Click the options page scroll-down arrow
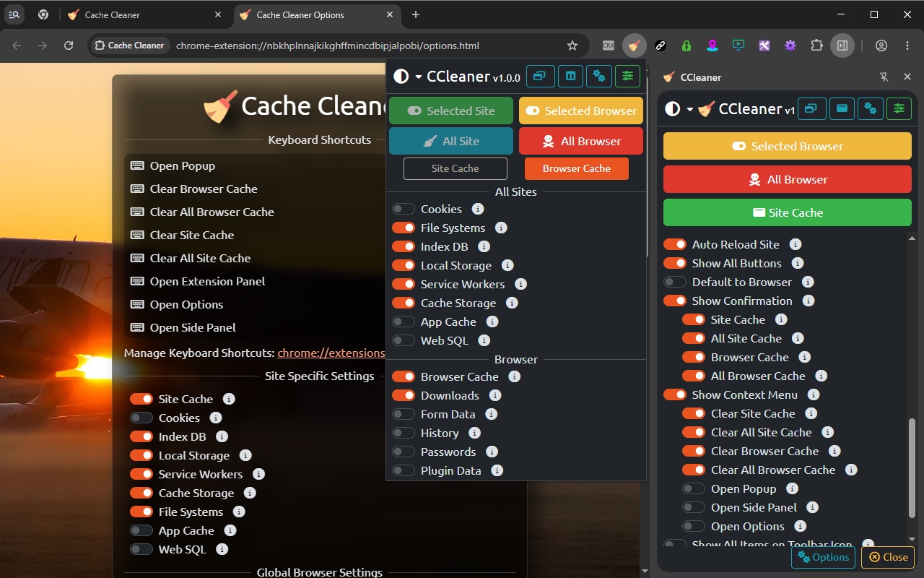The width and height of the screenshot is (924, 578). (645, 571)
